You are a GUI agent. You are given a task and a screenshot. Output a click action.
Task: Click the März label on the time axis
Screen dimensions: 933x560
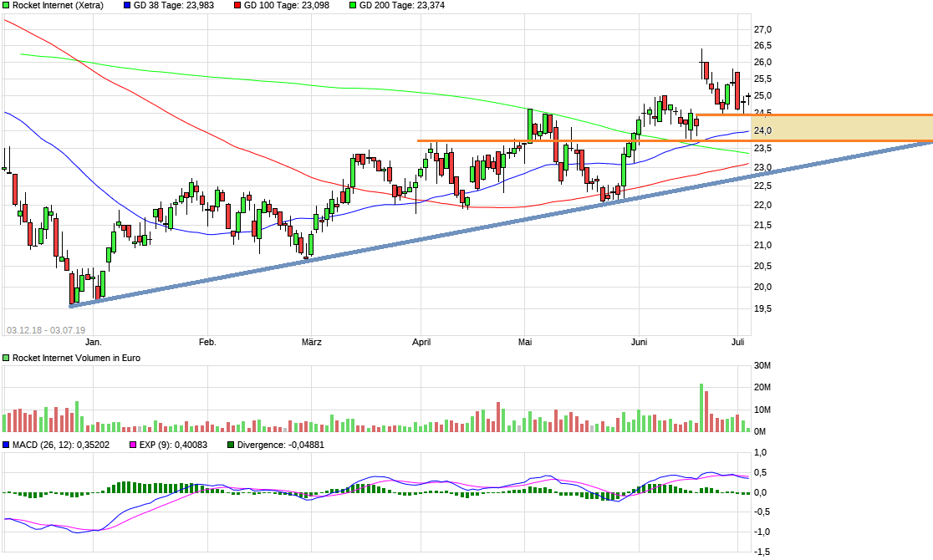tap(311, 342)
